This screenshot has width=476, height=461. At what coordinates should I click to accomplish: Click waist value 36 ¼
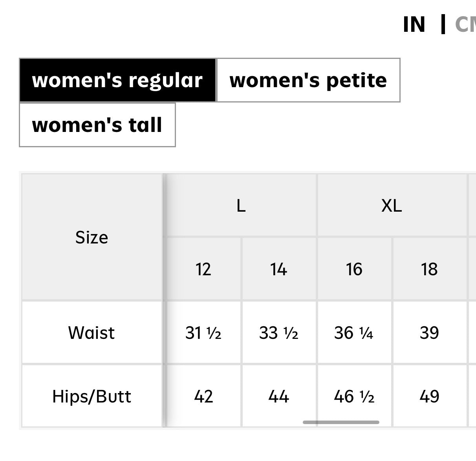354,333
